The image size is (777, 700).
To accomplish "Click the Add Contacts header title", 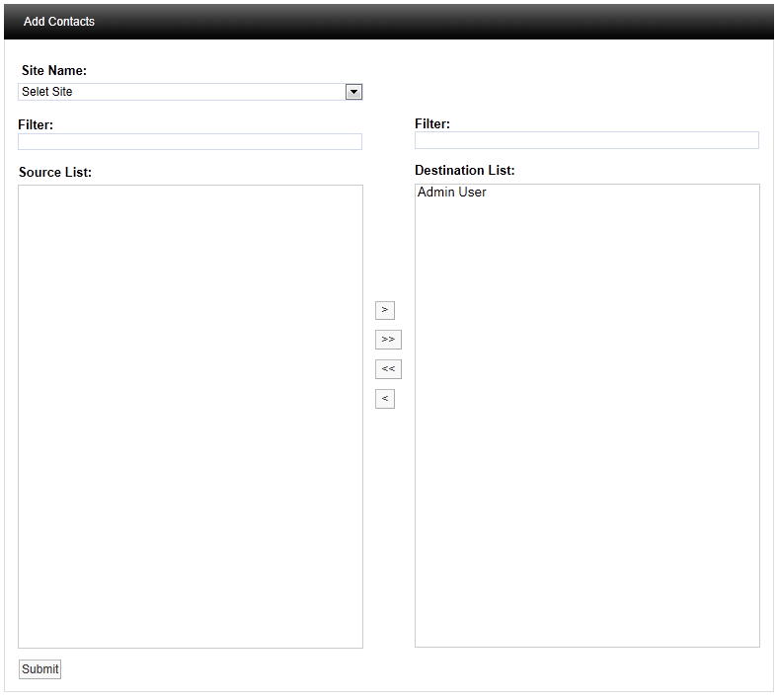I will click(x=59, y=22).
